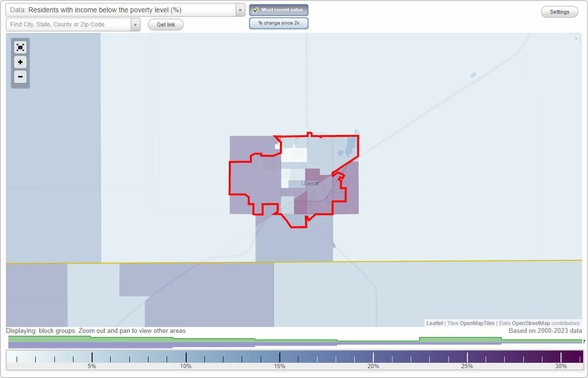Viewport: 588px width, 378px height.
Task: Open the Settings panel
Action: 559,11
